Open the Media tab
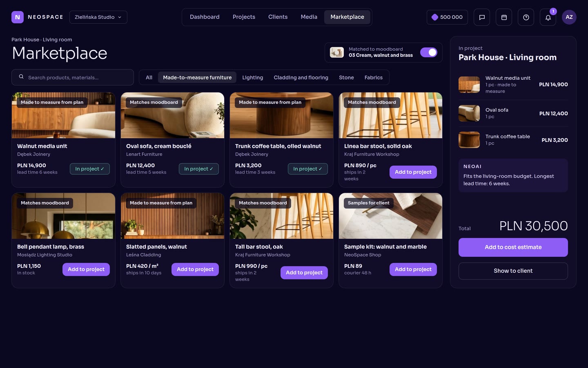This screenshot has height=368, width=588. pyautogui.click(x=309, y=17)
